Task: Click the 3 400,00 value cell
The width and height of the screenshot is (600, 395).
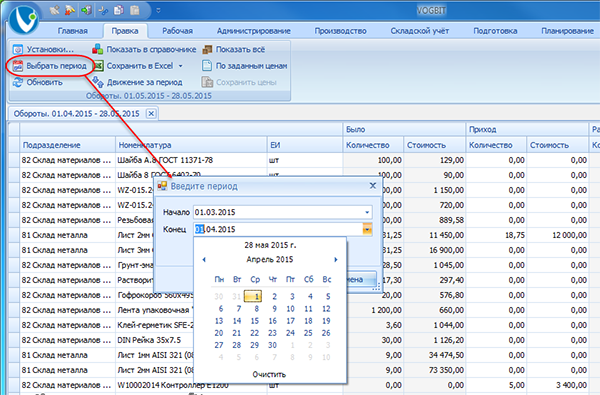Action: coord(558,385)
